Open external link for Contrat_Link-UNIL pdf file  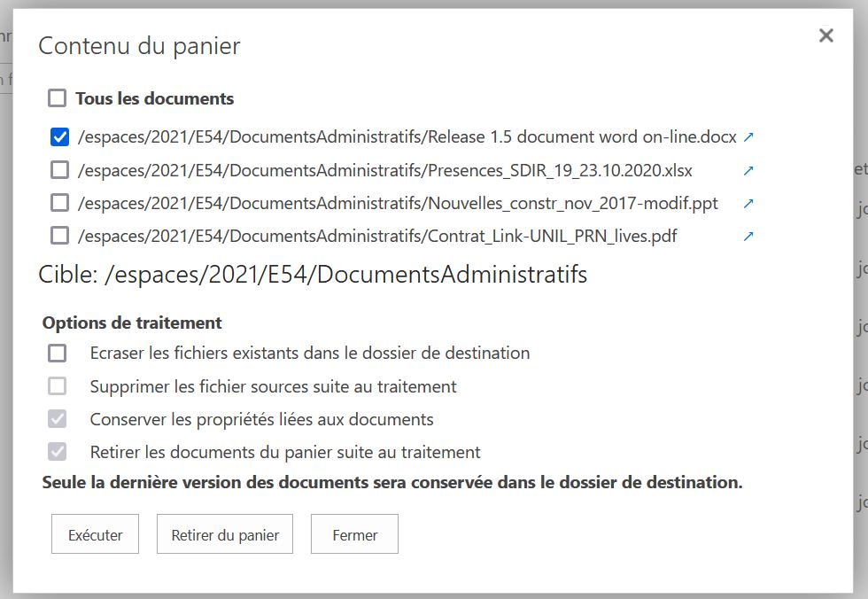[x=748, y=236]
